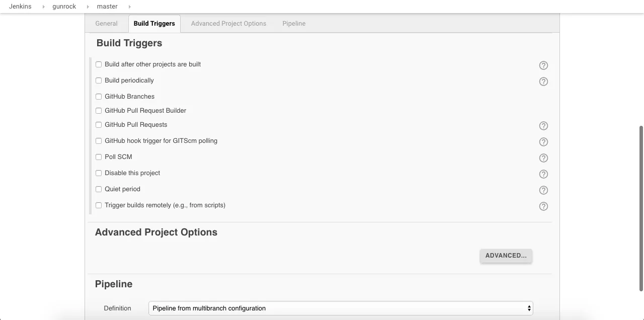The width and height of the screenshot is (644, 320).
Task: Open the Poll SCM help icon
Action: coord(543,158)
